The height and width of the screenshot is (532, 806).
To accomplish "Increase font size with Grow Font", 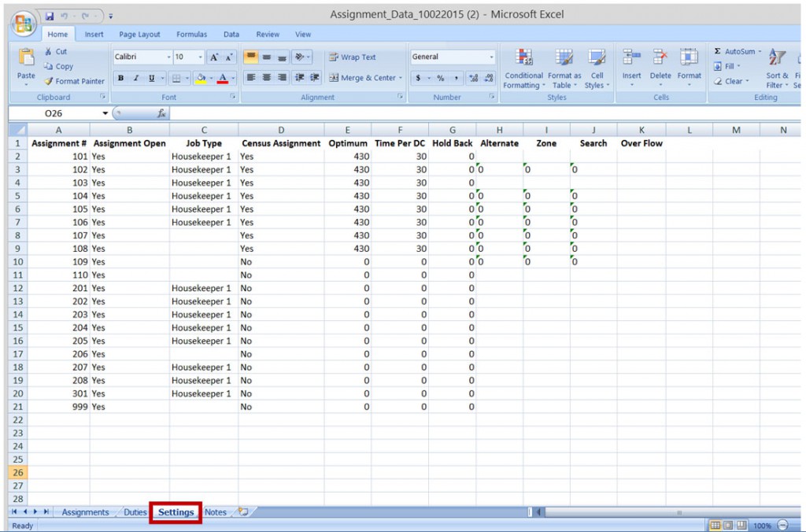I will click(x=214, y=57).
